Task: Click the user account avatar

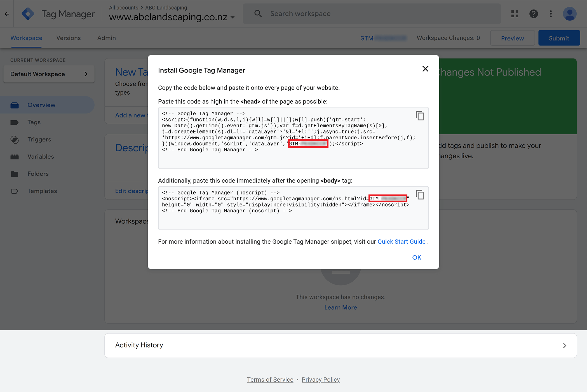Action: [x=570, y=14]
